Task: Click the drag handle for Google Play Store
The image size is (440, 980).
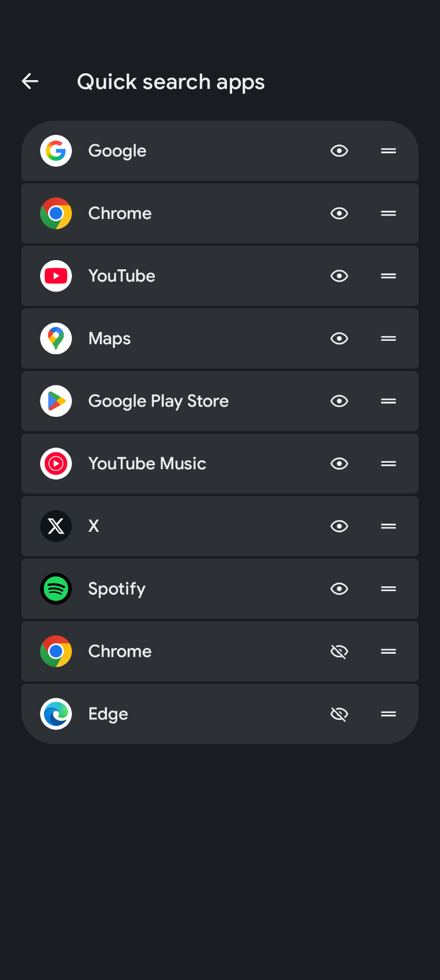Action: [x=388, y=401]
